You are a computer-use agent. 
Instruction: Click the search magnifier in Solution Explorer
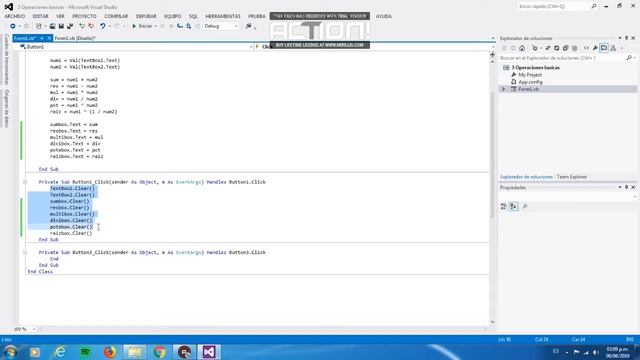[x=629, y=58]
